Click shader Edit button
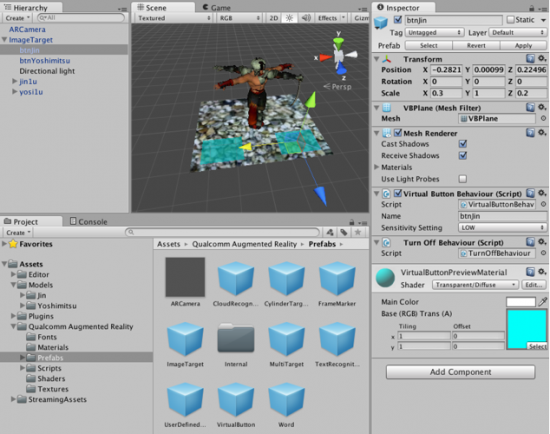 (534, 285)
